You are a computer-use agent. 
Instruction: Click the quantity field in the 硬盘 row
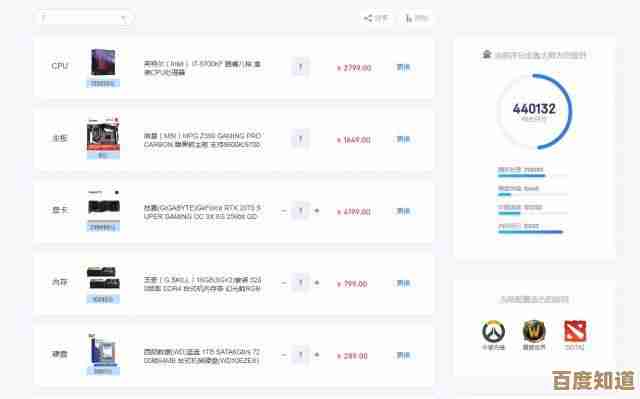(x=300, y=355)
